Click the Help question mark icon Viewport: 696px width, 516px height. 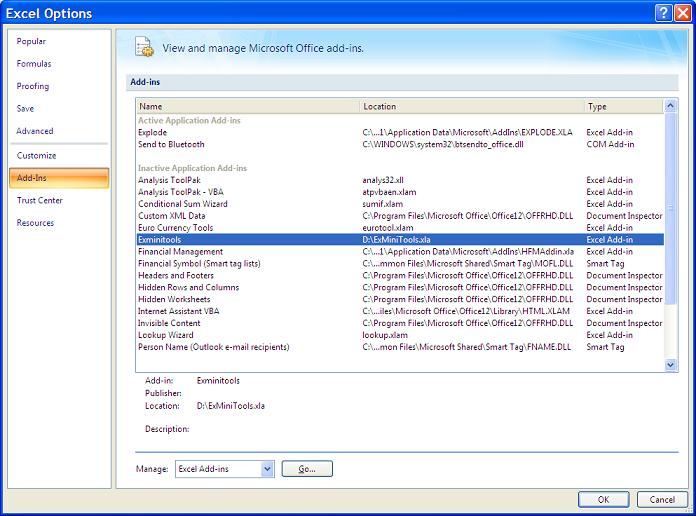[663, 13]
